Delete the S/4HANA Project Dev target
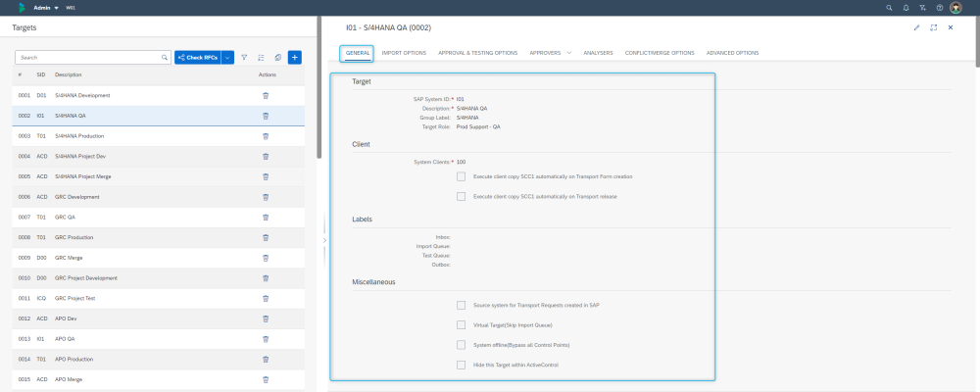The width and height of the screenshot is (980, 392). tap(266, 156)
